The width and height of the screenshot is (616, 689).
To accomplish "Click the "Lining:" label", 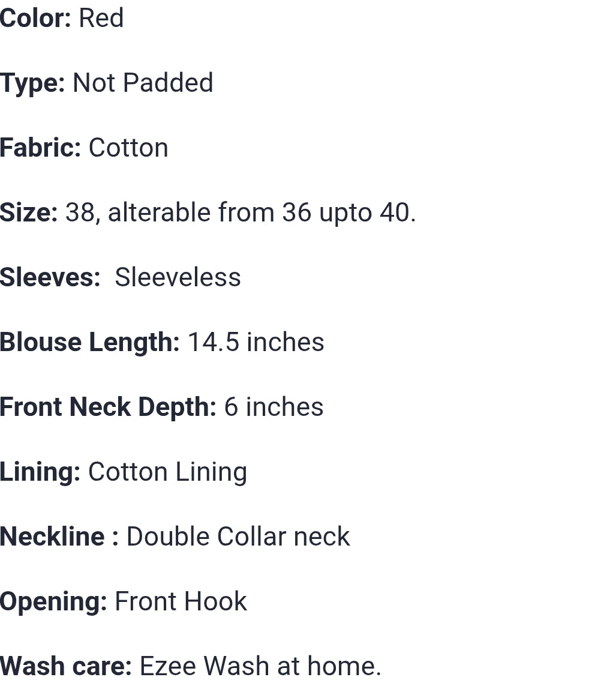I will 40,472.
